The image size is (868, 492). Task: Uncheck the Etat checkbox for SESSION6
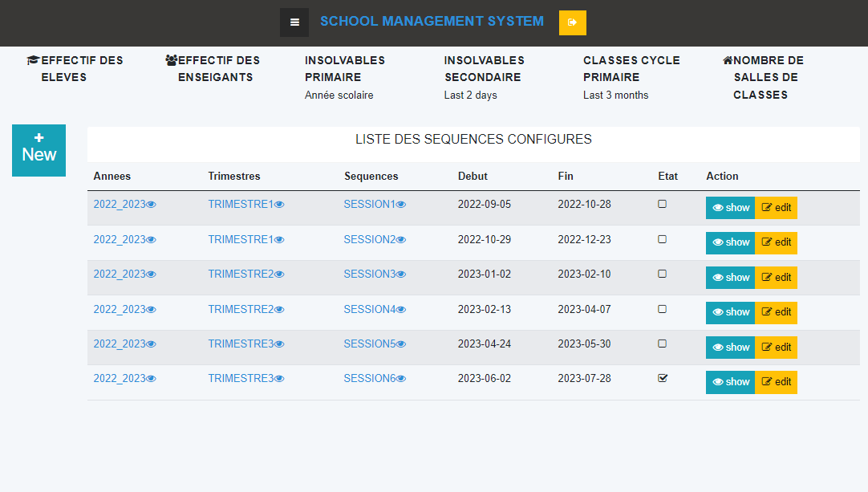pos(662,378)
